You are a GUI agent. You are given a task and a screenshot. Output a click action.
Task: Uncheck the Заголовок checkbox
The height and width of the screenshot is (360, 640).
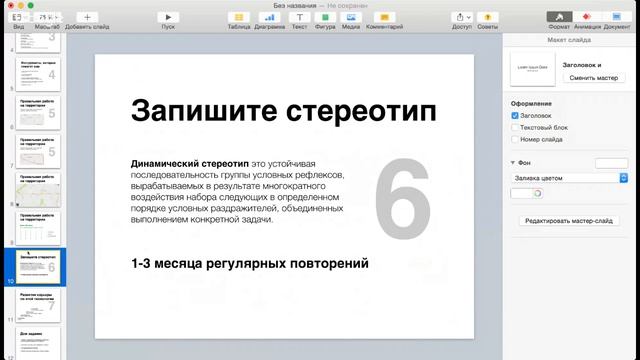coord(515,116)
